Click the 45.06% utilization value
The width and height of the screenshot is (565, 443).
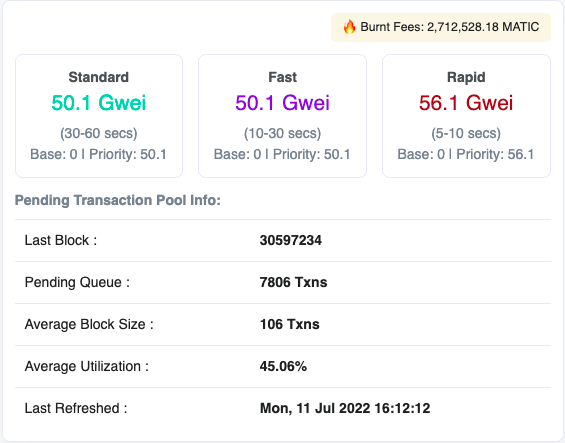(x=283, y=366)
